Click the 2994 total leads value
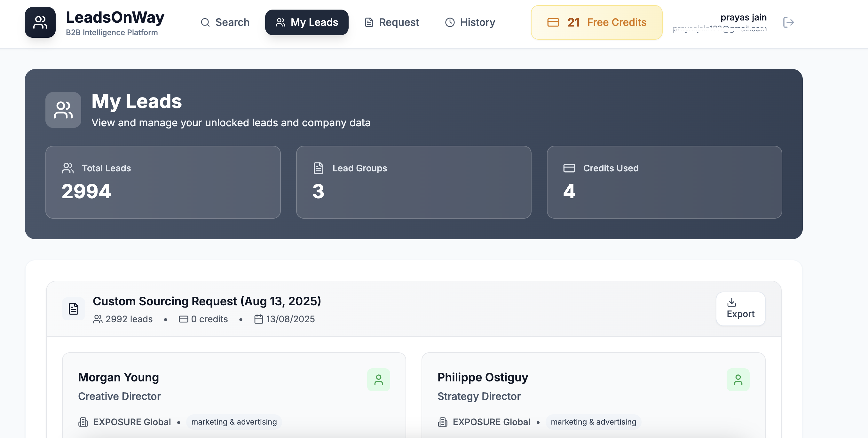Viewport: 868px width, 438px height. point(86,191)
